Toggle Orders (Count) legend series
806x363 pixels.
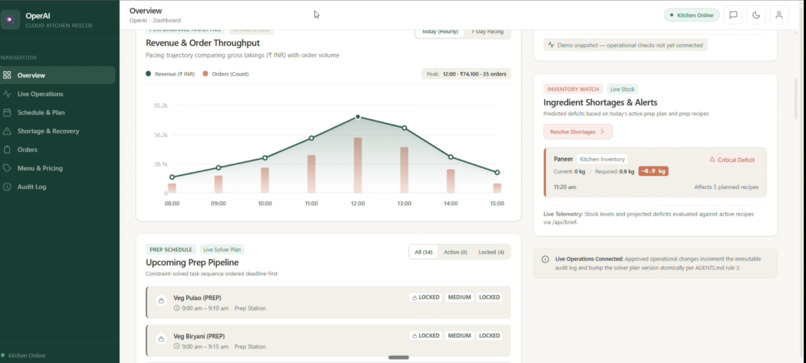point(226,74)
